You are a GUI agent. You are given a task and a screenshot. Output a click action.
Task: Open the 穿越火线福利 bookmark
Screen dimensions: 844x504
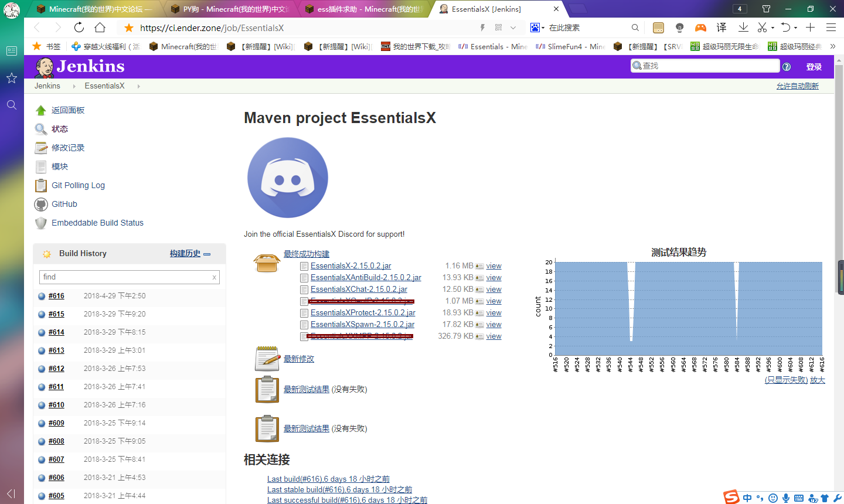pos(105,46)
